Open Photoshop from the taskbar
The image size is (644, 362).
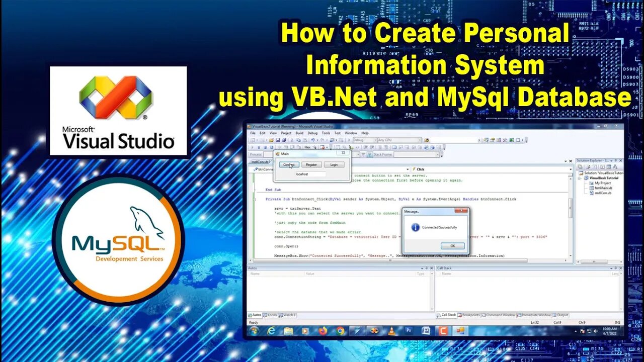coord(409,331)
